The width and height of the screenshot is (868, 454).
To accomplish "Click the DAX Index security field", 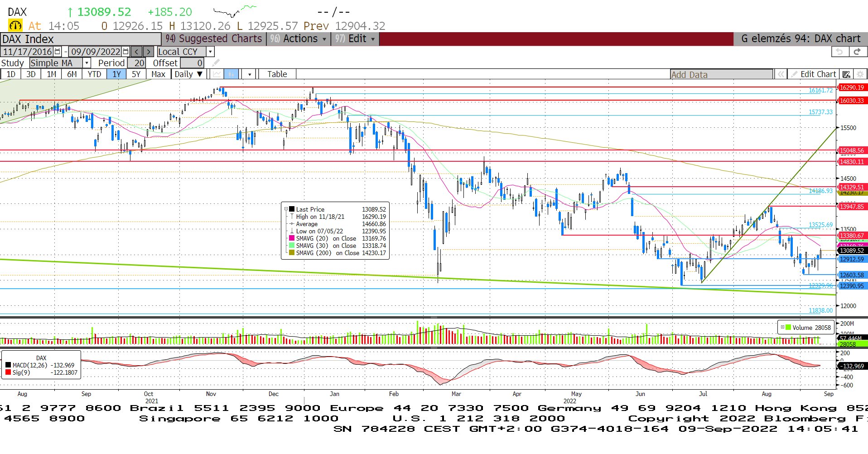I will [x=81, y=39].
